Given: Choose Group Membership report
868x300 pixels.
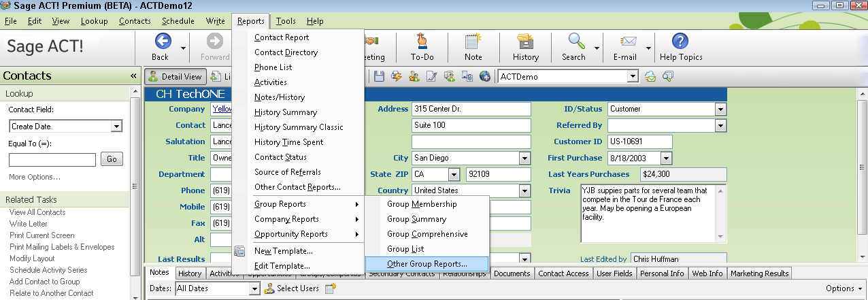Looking at the screenshot, I should pos(427,204).
